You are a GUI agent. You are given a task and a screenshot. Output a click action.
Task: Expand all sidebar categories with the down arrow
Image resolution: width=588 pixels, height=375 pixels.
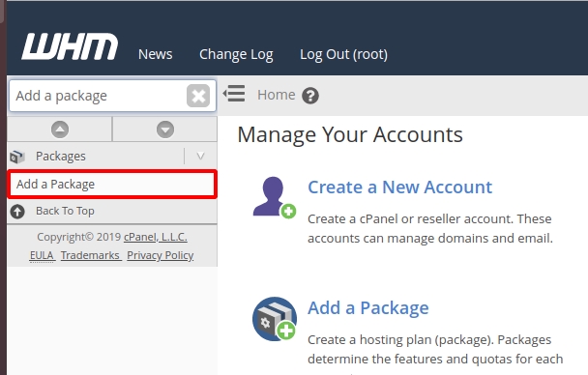click(x=165, y=130)
